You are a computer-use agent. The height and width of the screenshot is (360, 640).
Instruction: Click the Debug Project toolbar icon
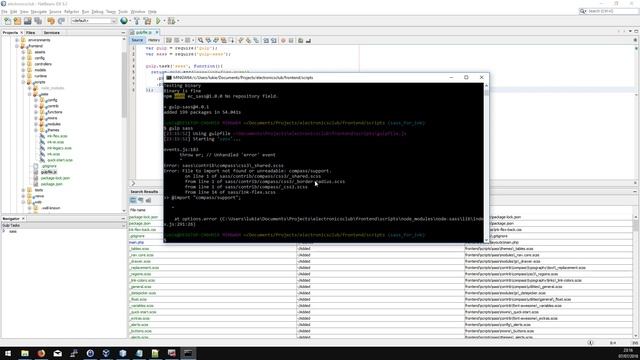171,21
